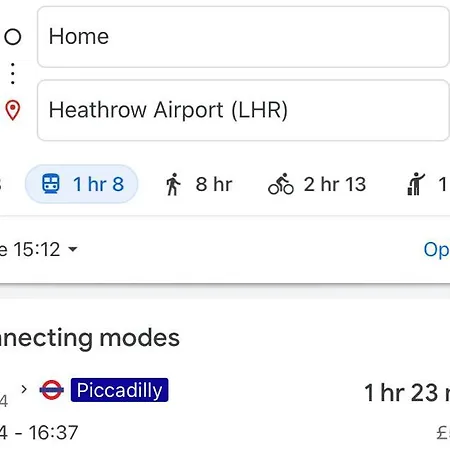The image size is (450, 450).
Task: Click the transit train icon
Action: (x=51, y=184)
